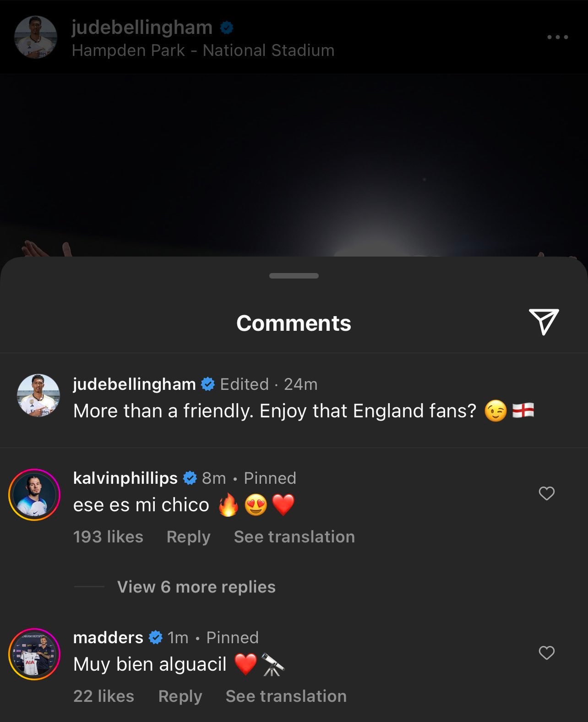Open judebellingham's avatar in post header
The width and height of the screenshot is (588, 722).
pyautogui.click(x=36, y=38)
